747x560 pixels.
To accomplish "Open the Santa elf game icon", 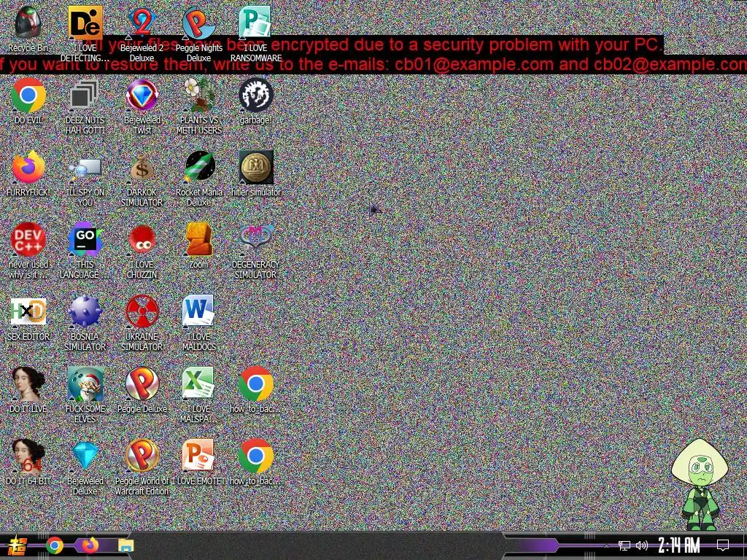I will [85, 384].
